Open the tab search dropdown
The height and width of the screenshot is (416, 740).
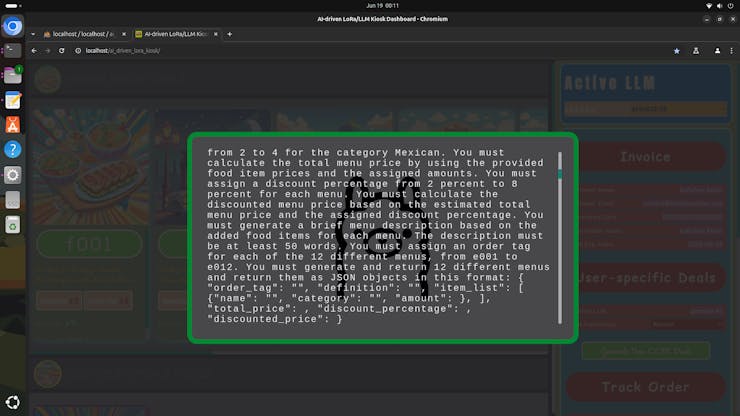pos(33,34)
